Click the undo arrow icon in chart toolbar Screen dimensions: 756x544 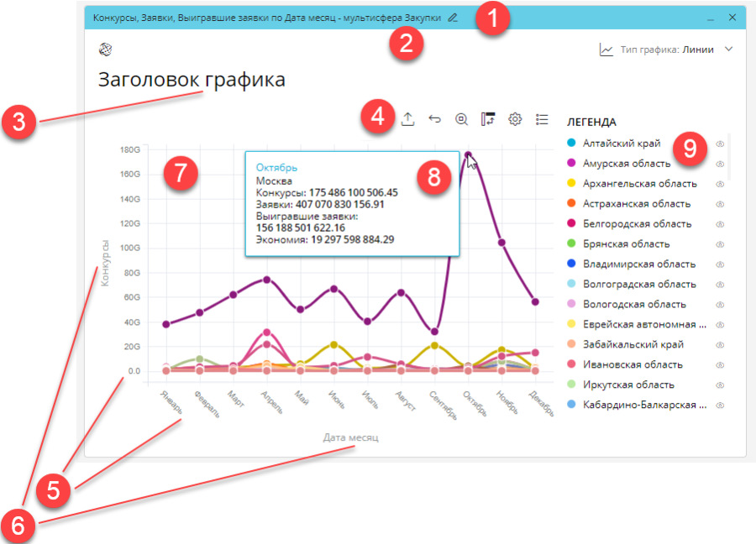pos(434,119)
